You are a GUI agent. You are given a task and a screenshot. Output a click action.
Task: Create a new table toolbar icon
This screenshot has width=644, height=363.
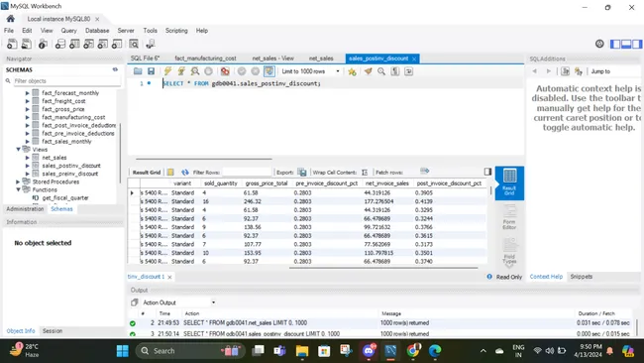pyautogui.click(x=74, y=44)
